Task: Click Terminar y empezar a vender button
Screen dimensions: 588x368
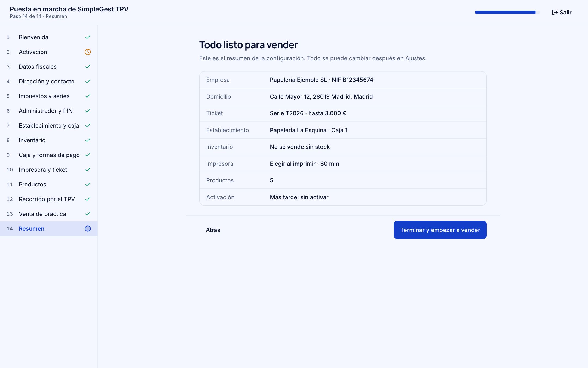Action: coord(440,230)
